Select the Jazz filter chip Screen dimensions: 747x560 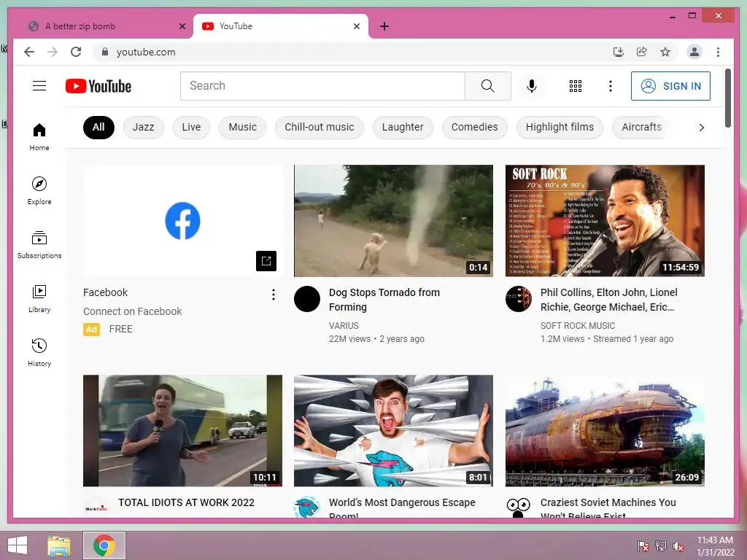click(x=143, y=127)
